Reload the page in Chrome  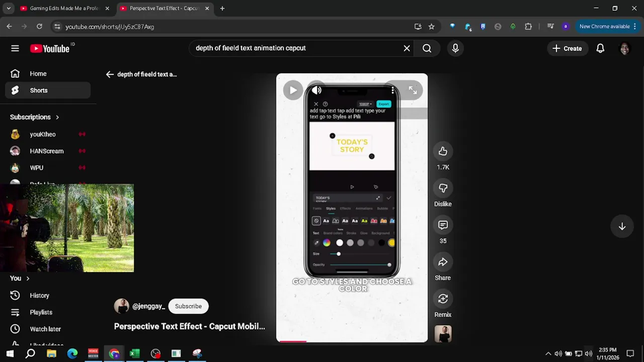(x=39, y=27)
